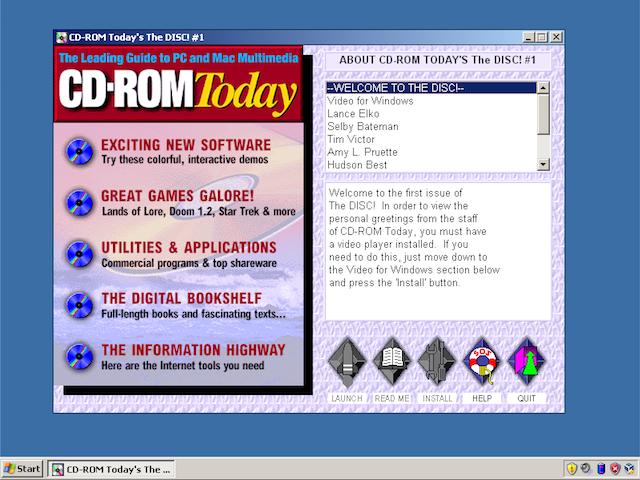Click the CD-ROM Today logo banner
This screenshot has width=640, height=480.
tap(178, 84)
